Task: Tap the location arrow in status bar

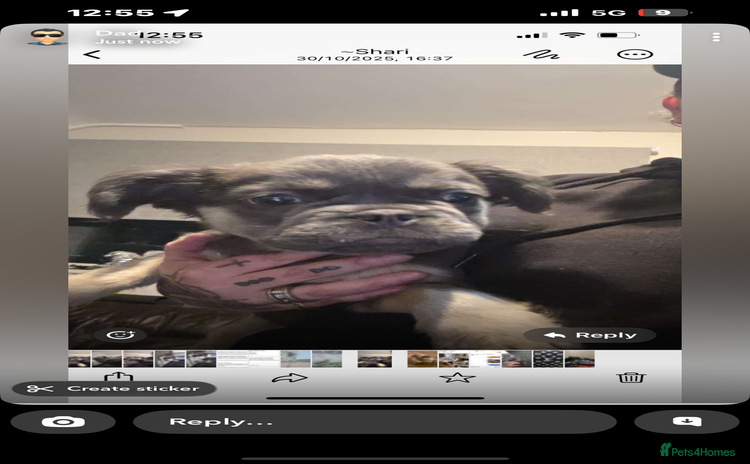Action: (x=176, y=12)
